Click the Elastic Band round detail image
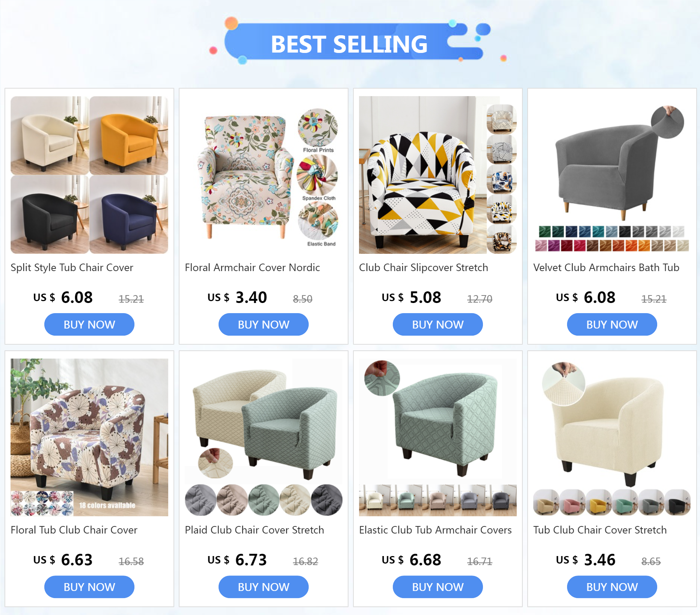The width and height of the screenshot is (700, 615). pyautogui.click(x=318, y=221)
